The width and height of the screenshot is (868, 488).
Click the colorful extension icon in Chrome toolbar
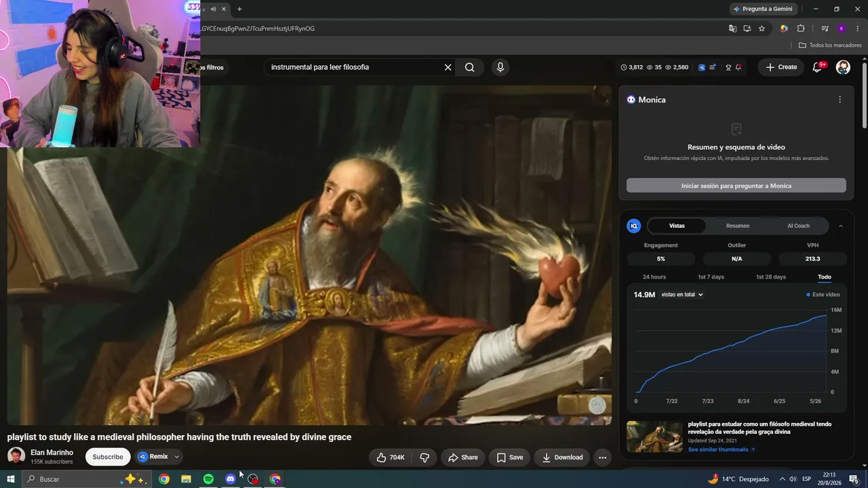[784, 28]
